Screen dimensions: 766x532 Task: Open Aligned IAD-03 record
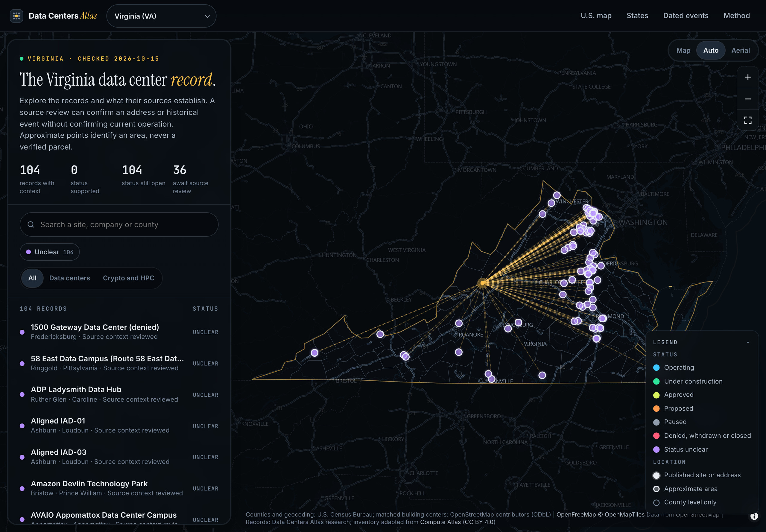(119, 457)
